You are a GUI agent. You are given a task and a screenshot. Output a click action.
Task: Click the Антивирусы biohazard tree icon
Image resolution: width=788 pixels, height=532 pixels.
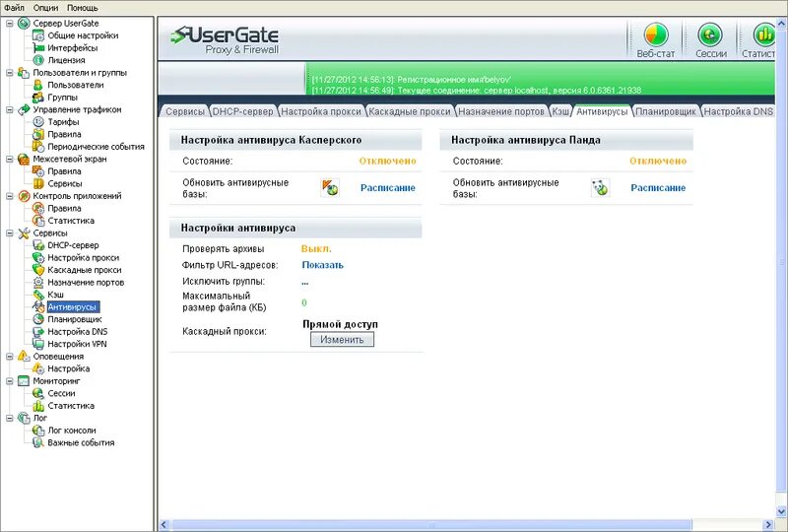(x=38, y=306)
